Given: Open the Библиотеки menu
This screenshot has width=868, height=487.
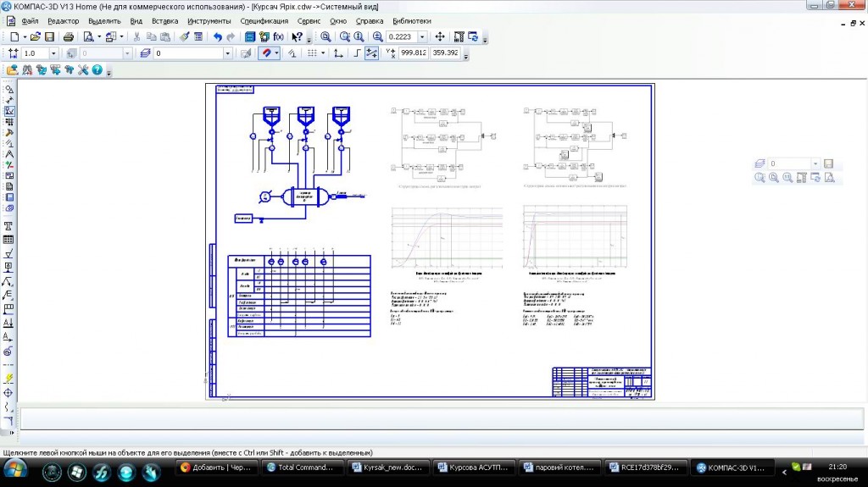Looking at the screenshot, I should 412,21.
